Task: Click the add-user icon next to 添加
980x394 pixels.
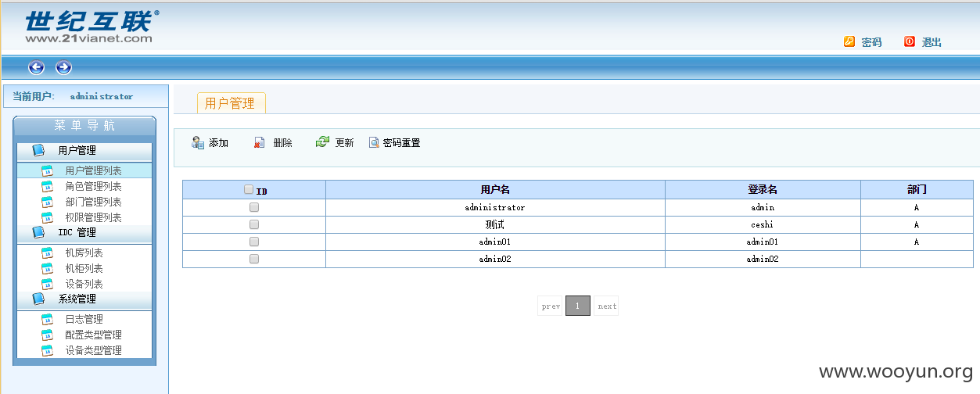Action: [198, 142]
